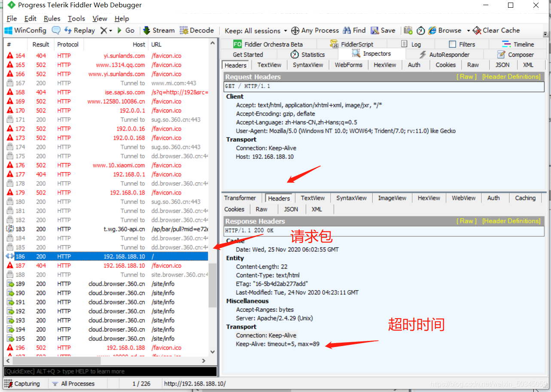Open the Browse dropdown arrow
Image resolution: width=551 pixels, height=392 pixels.
pos(468,31)
